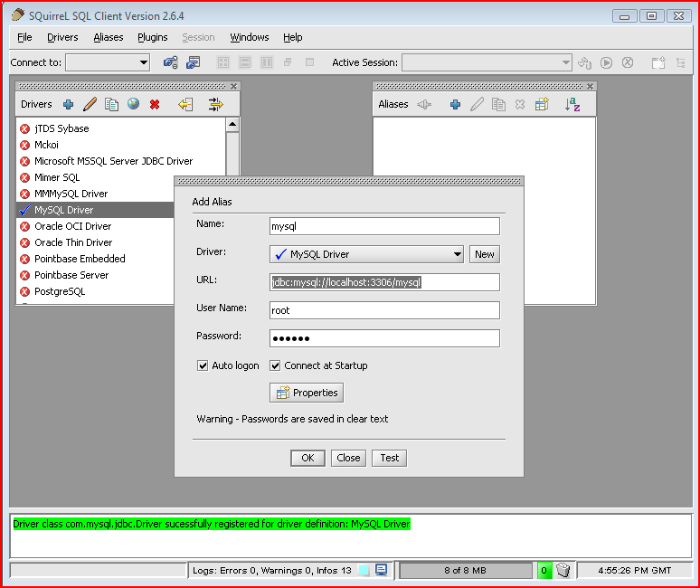Image resolution: width=700 pixels, height=588 pixels.
Task: Open log viewer monitor icon in status bar
Action: tap(382, 570)
